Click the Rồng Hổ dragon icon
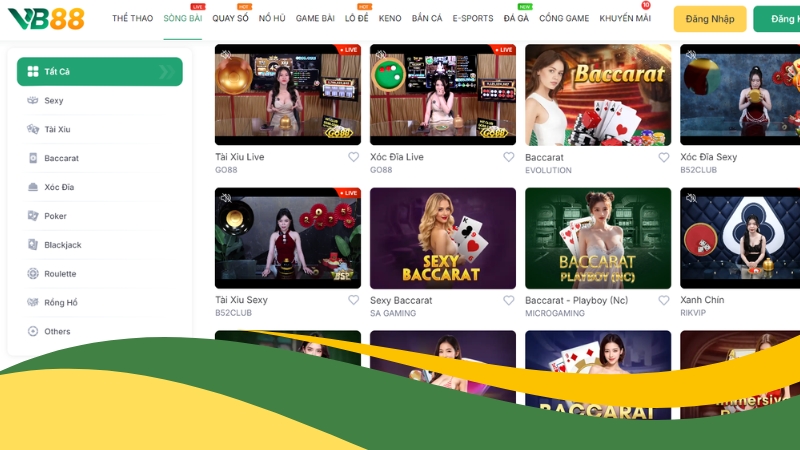This screenshot has height=450, width=800. click(33, 303)
